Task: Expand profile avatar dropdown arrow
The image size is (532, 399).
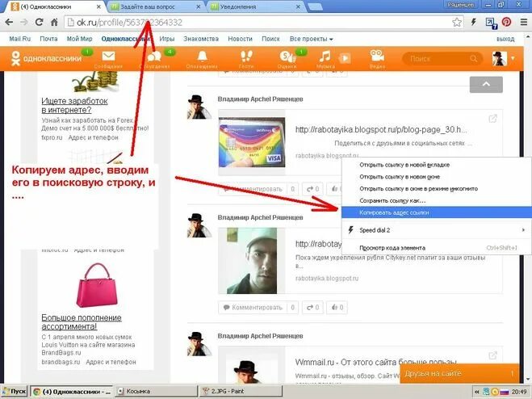Action: point(513,58)
